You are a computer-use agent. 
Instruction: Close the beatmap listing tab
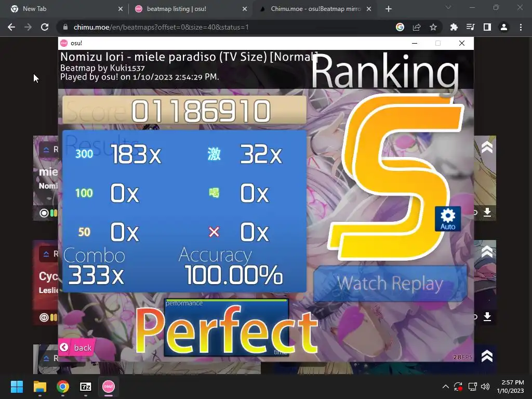point(245,9)
